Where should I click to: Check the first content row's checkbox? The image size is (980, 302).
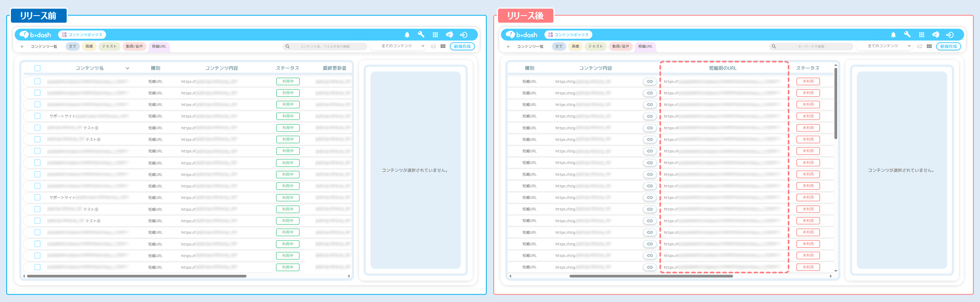(37, 81)
